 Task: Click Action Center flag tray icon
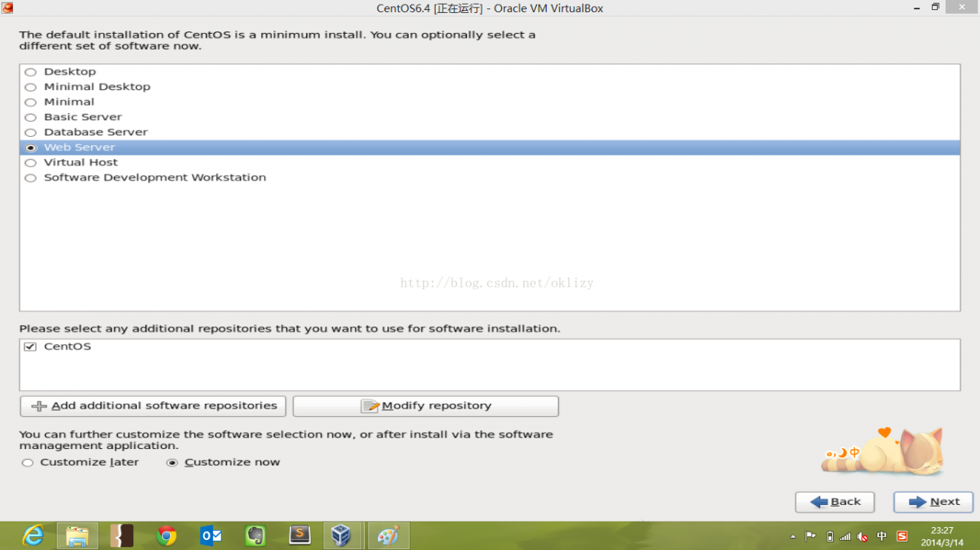click(x=810, y=536)
